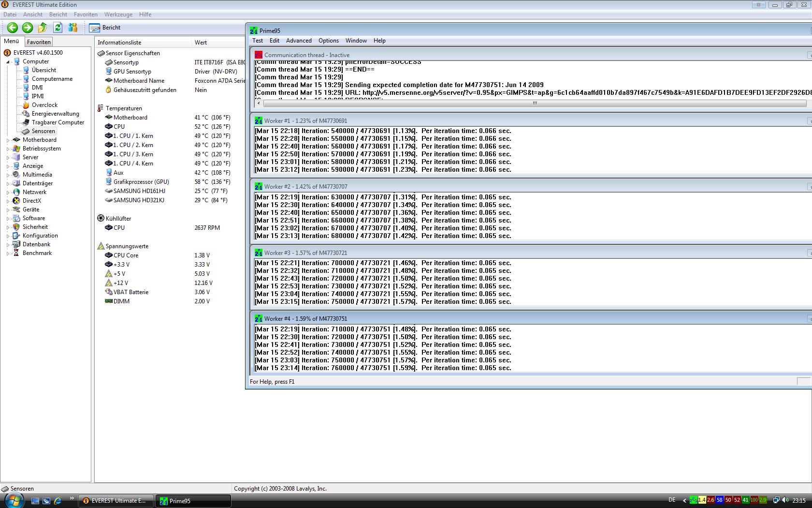Launch Internet Explorer from quick launch
Viewport: 812px width, 508px height.
pos(58,501)
